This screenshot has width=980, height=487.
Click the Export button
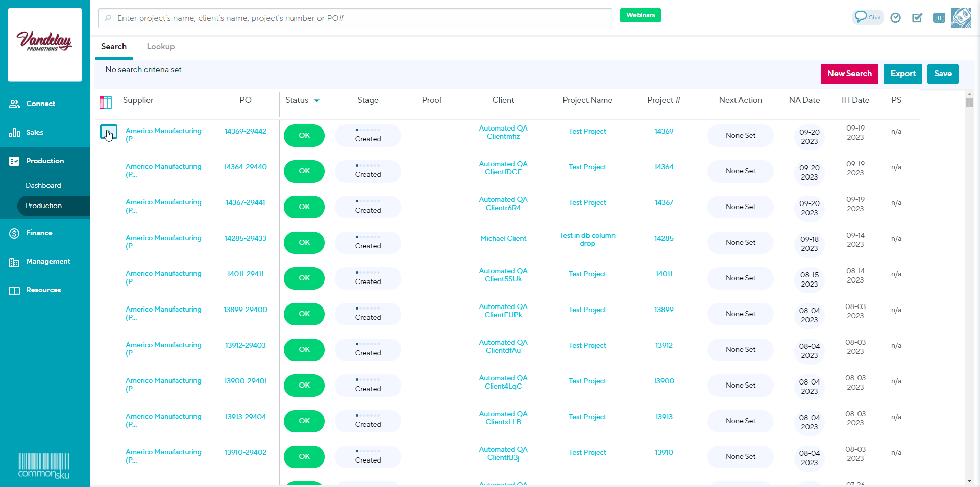[x=902, y=74]
